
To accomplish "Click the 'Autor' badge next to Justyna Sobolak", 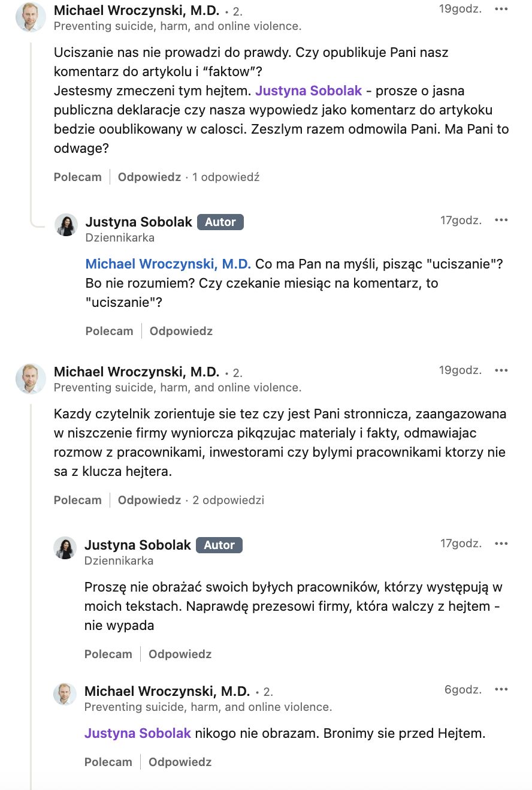I will 220,222.
